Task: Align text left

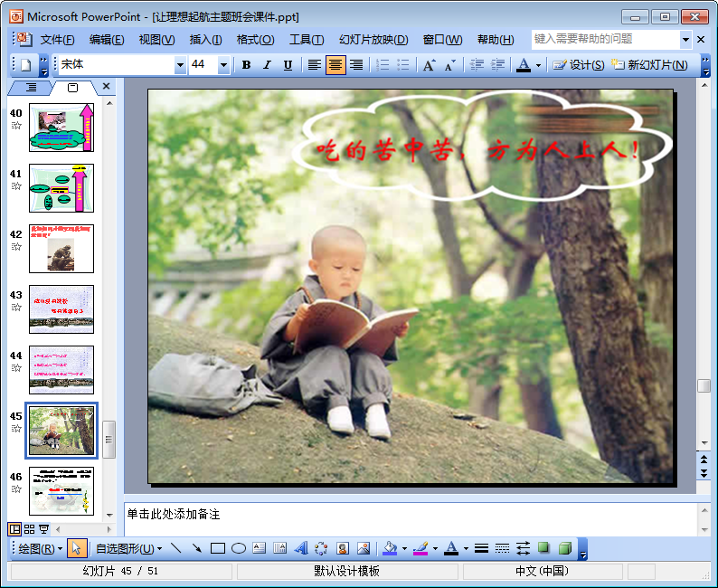Action: point(314,65)
